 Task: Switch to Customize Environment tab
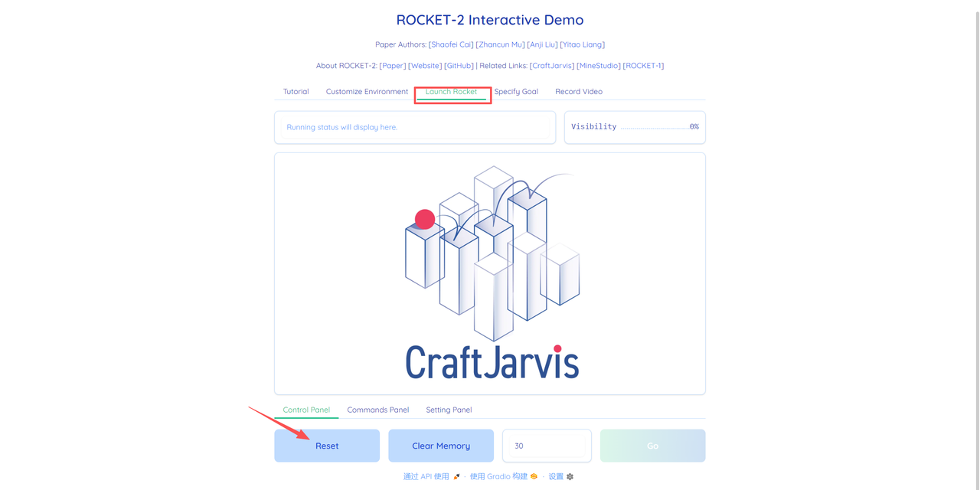pos(367,91)
